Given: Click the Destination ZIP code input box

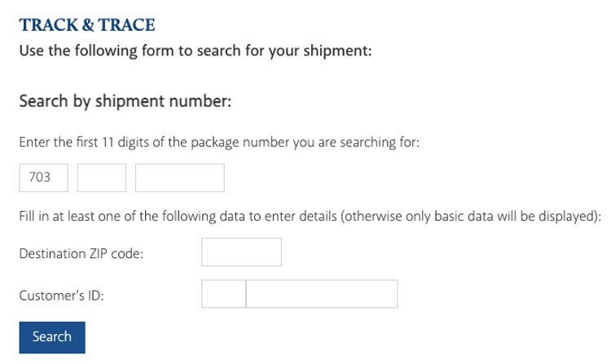Looking at the screenshot, I should [x=241, y=252].
